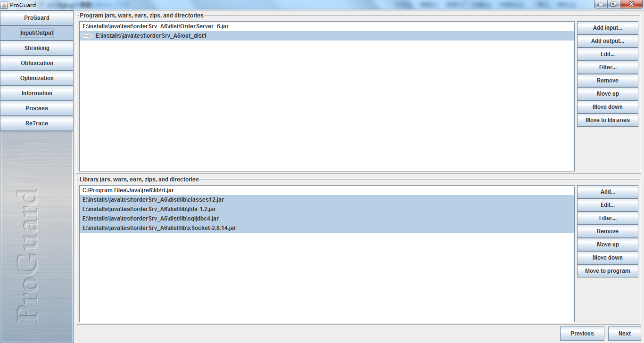Open the Shrinking tab
Image resolution: width=644 pixels, height=343 pixels.
click(37, 48)
